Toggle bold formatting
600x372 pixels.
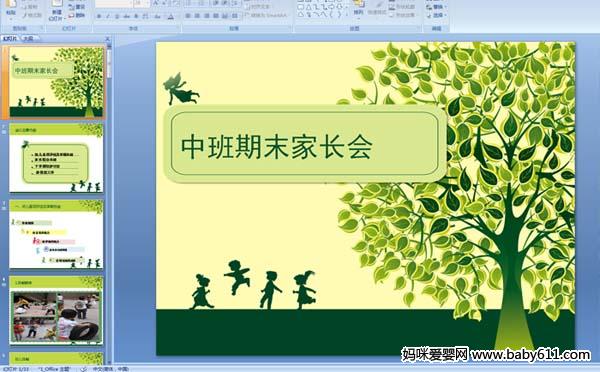(x=99, y=16)
